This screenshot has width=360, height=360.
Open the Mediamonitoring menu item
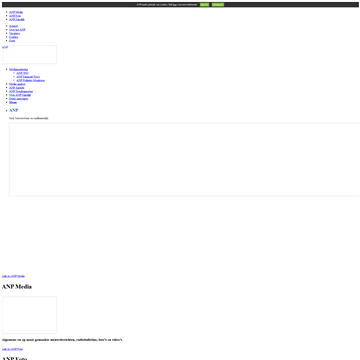point(19,69)
